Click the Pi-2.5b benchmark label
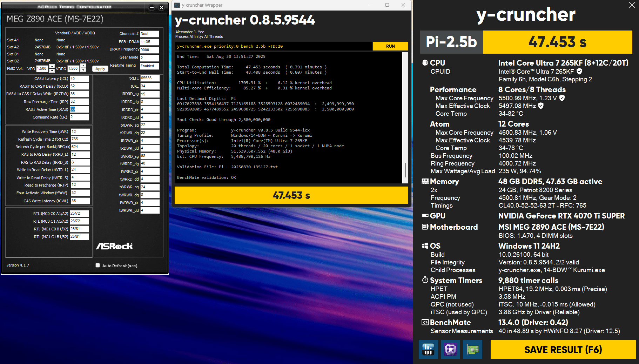Screen dimensions: 639x364 pyautogui.click(x=451, y=42)
